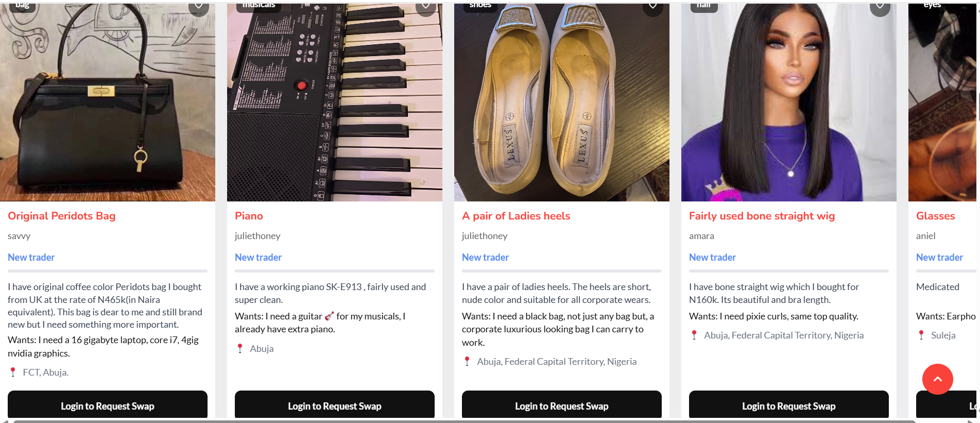The height and width of the screenshot is (423, 980).
Task: Open the 'New trader' link under savvy
Action: pyautogui.click(x=31, y=257)
